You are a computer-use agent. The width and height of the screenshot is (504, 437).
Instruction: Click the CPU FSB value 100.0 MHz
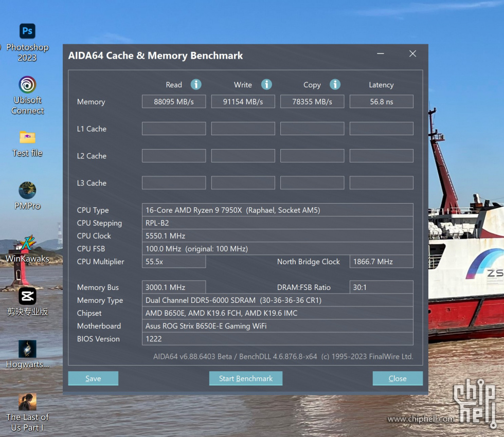[x=278, y=248]
